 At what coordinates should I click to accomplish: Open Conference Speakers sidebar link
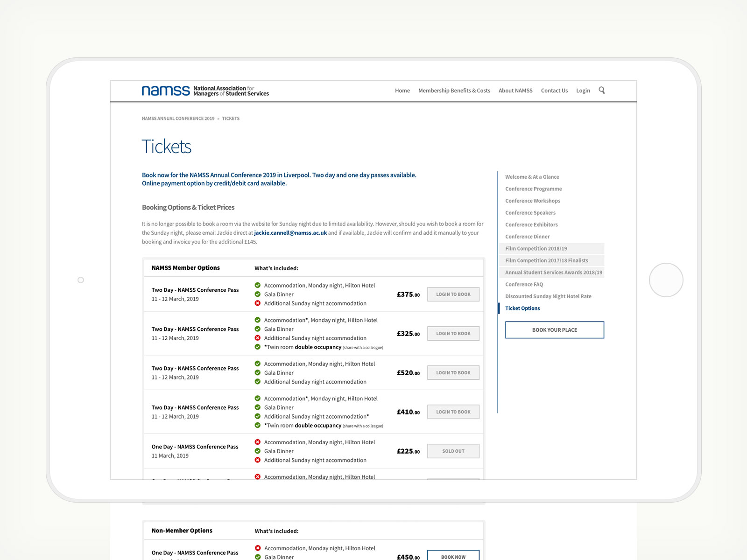[530, 213]
